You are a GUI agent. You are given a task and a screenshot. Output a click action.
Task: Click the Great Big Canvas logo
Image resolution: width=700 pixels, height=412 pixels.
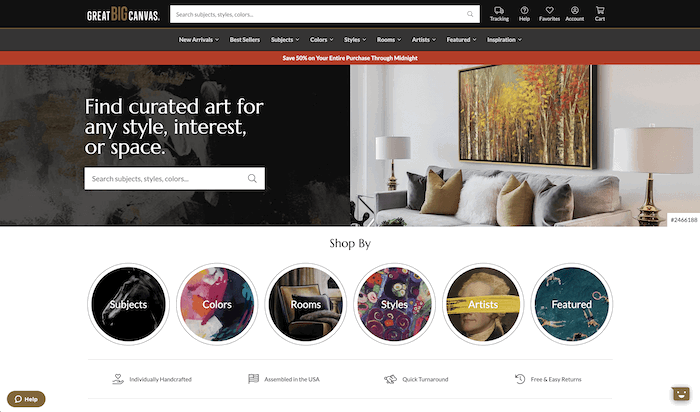click(123, 15)
